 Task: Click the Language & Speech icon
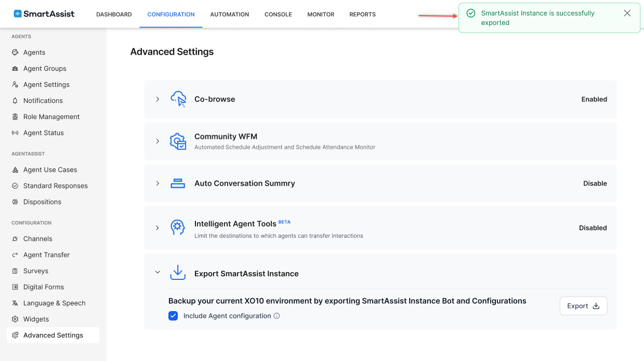click(15, 303)
